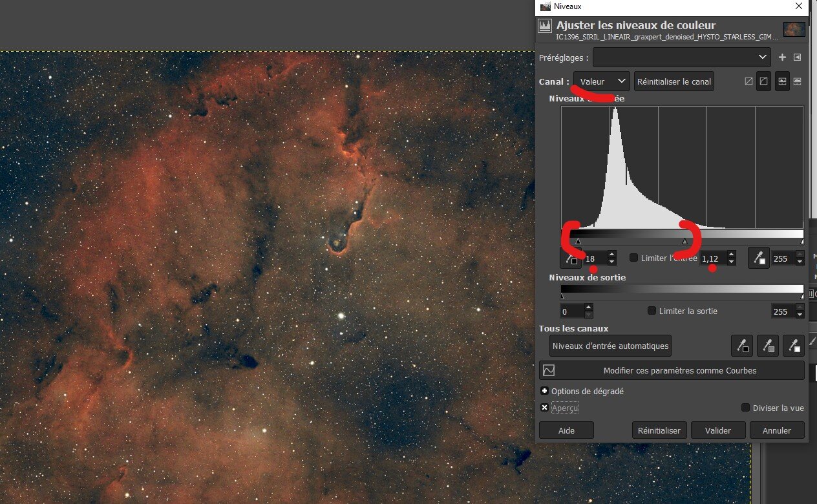Decrease the high input value 255
817x504 pixels.
tap(800, 262)
